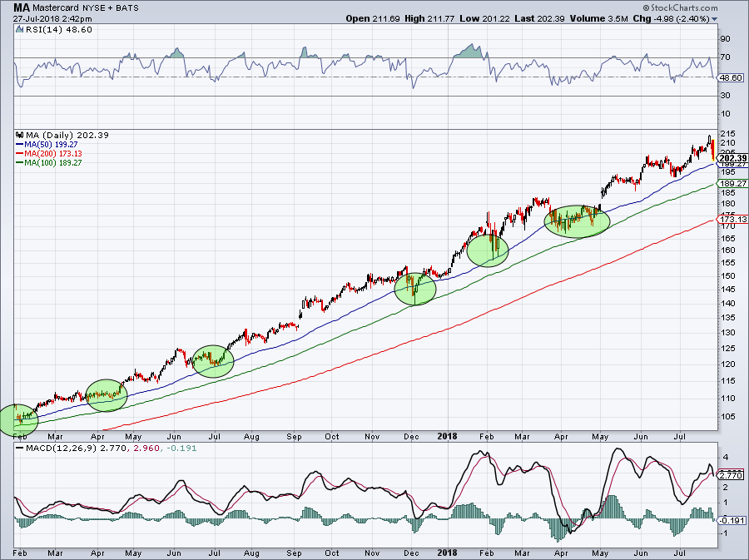The image size is (749, 560).
Task: Click the MA(50) 199.27 legend text
Action: [51, 144]
